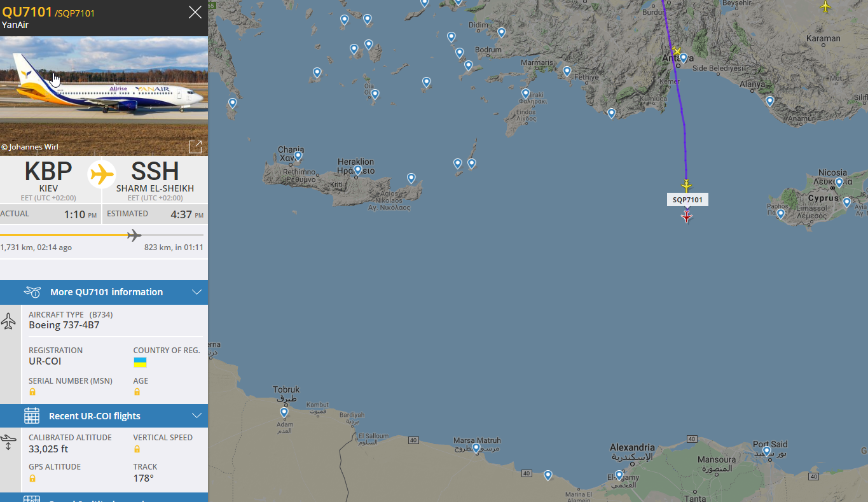Click the flight progress bar plane marker
The height and width of the screenshot is (502, 868).
point(134,236)
